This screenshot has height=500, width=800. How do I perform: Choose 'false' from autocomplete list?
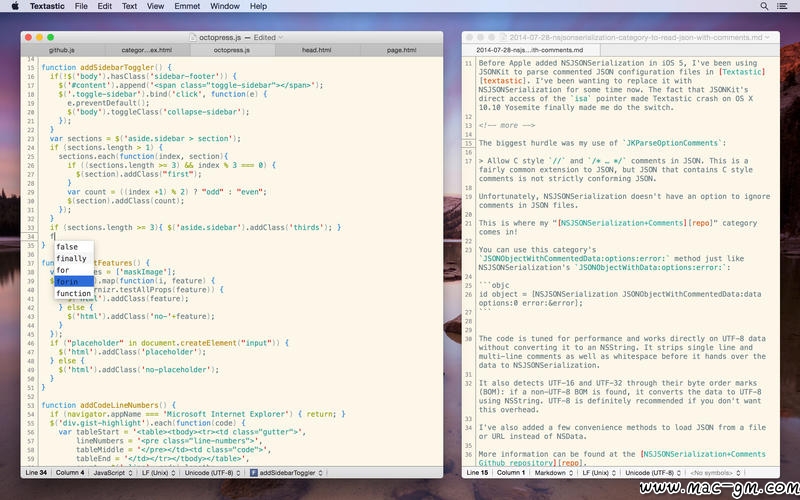74,247
